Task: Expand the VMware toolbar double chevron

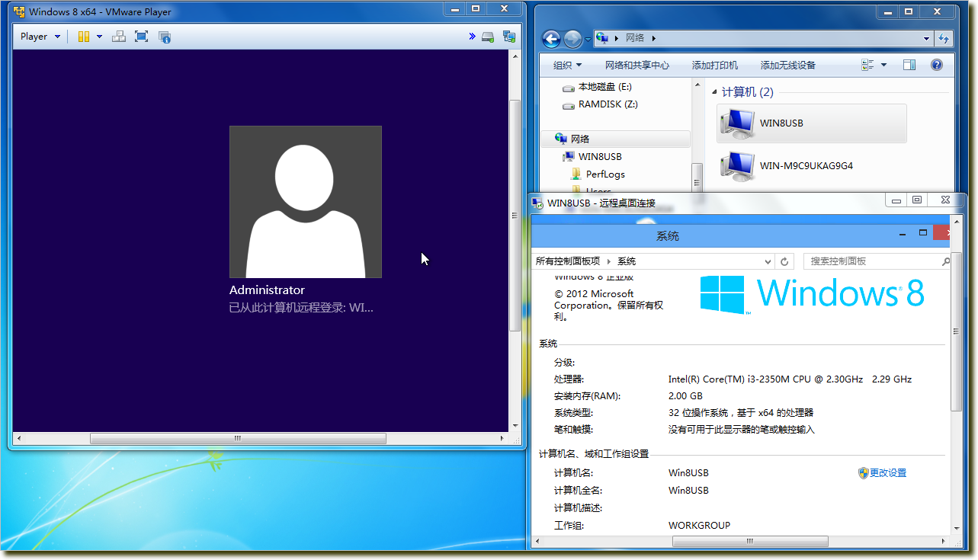Action: point(472,37)
